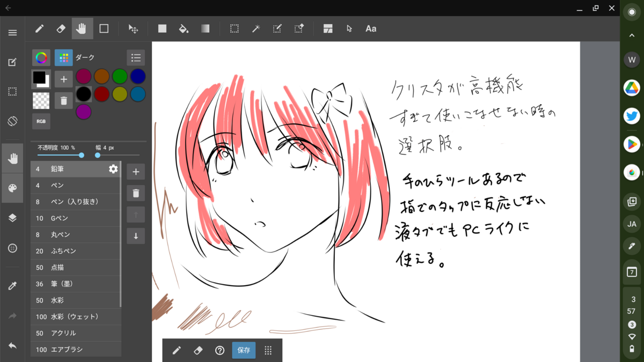Open the materials circle icon in sidebar
The image size is (644, 362).
pyautogui.click(x=12, y=248)
